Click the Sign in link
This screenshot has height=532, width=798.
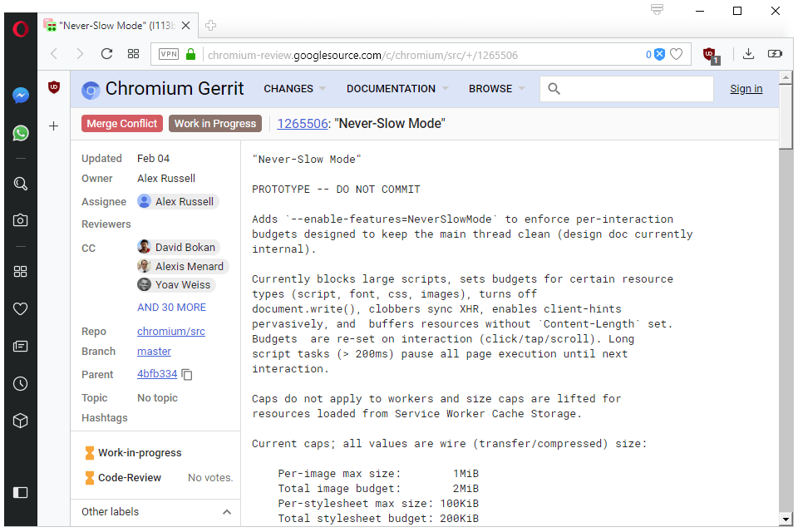[746, 89]
